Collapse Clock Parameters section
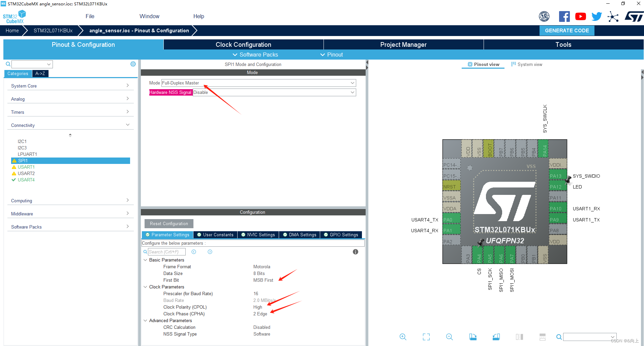Image resolution: width=644 pixels, height=346 pixels. click(x=145, y=287)
